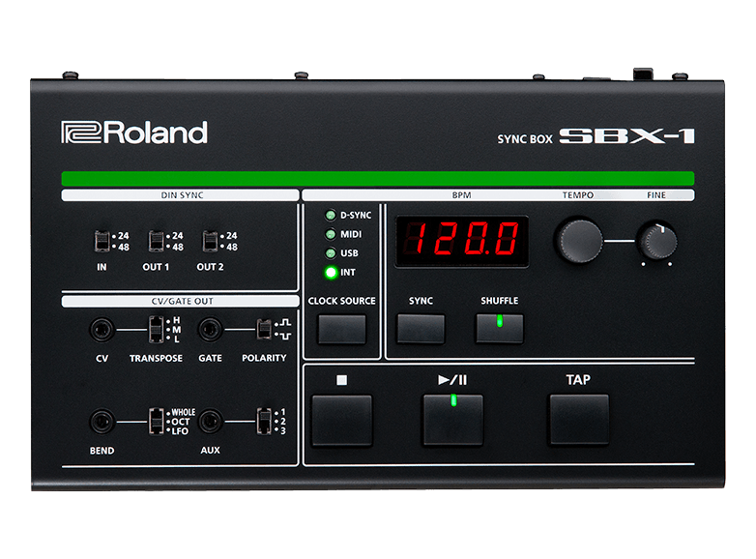The height and width of the screenshot is (559, 756).
Task: Engage the SHUFFLE button
Action: (500, 329)
